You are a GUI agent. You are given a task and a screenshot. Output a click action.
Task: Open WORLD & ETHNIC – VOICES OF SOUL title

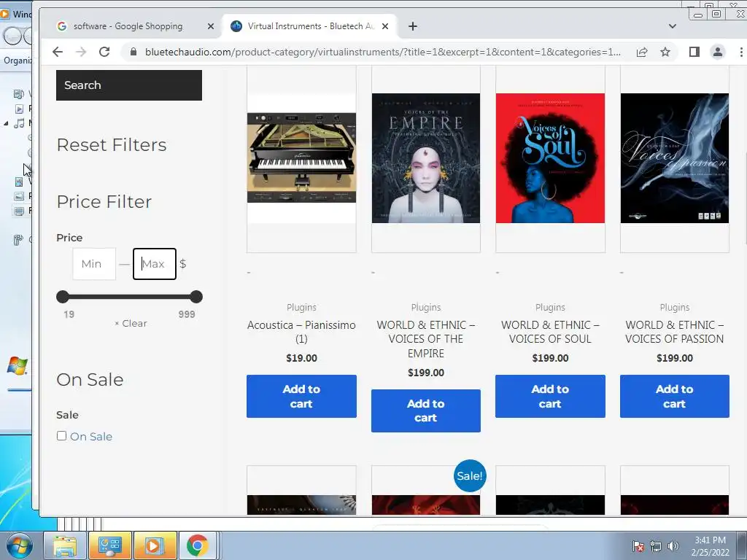coord(550,332)
